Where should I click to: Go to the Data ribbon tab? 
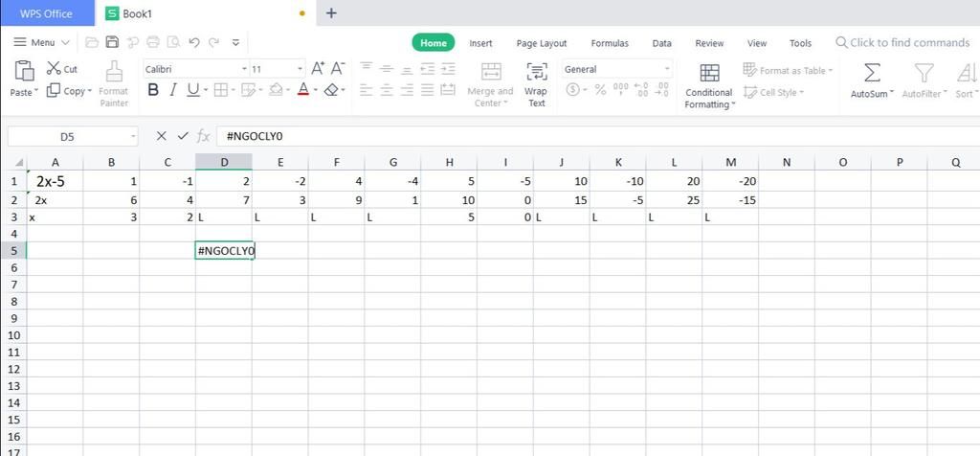[x=662, y=43]
